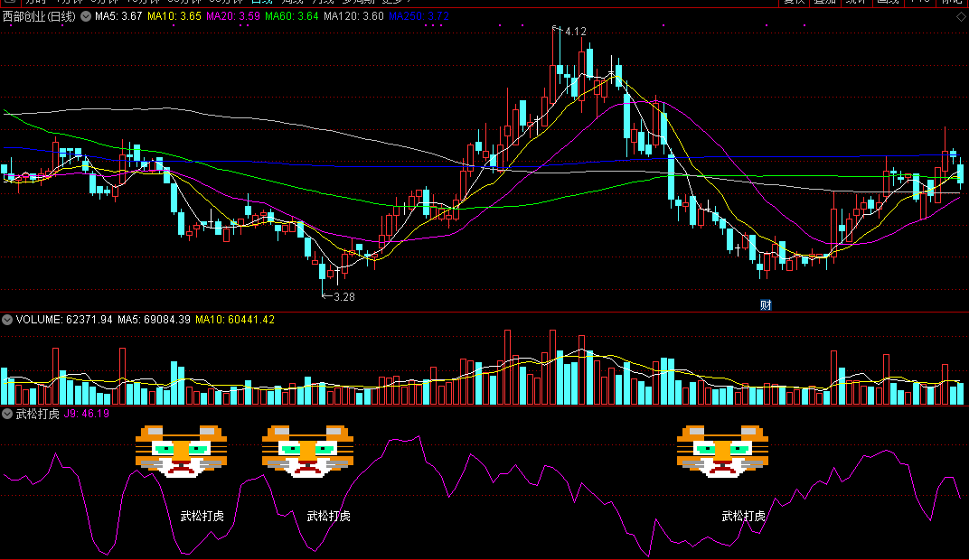Click the 3.28 low price marker
Screen dimensions: 969x560
(x=344, y=297)
